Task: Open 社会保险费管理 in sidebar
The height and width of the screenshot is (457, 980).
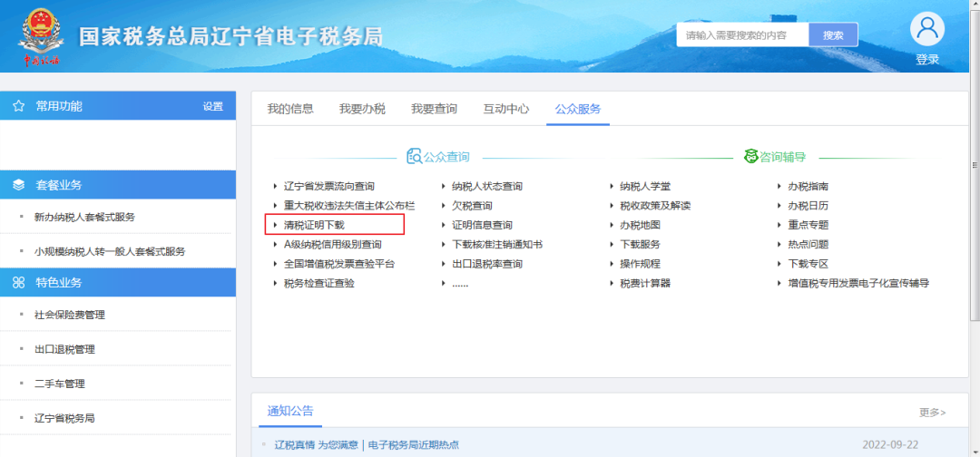Action: [x=70, y=315]
